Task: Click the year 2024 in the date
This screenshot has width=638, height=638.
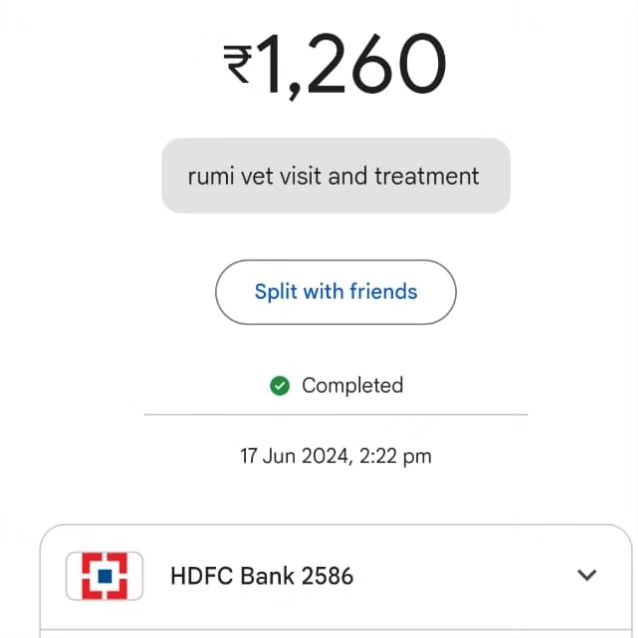Action: pos(326,456)
